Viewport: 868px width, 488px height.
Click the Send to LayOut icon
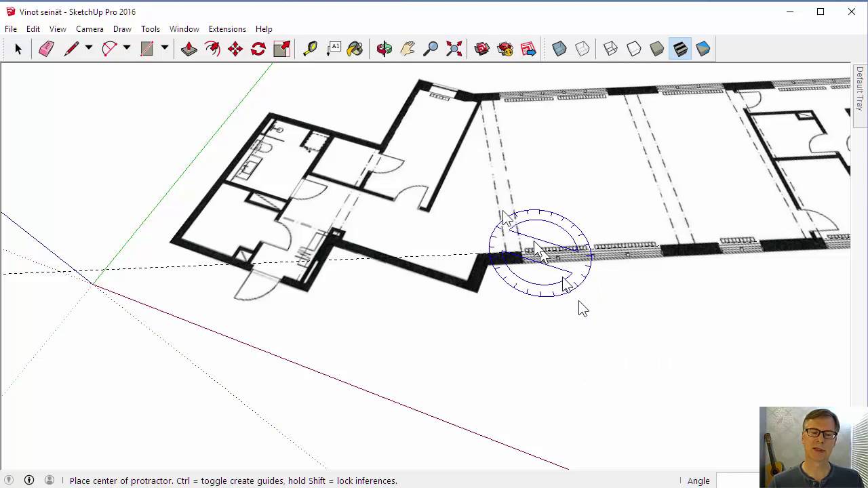pos(528,49)
